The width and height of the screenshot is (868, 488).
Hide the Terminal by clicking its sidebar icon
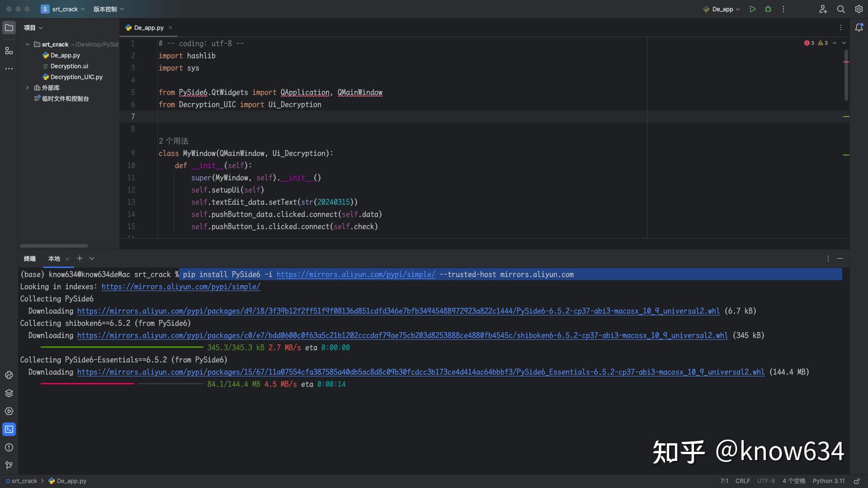tap(9, 429)
